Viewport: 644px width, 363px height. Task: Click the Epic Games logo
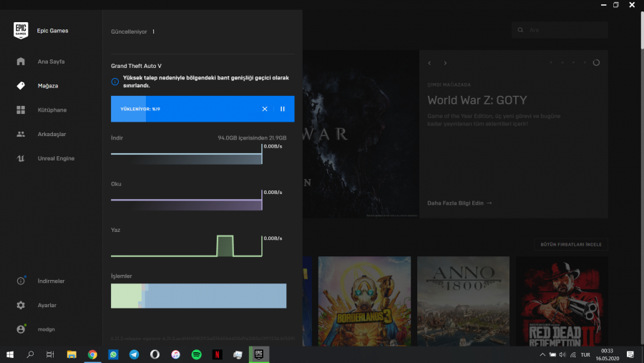point(21,31)
